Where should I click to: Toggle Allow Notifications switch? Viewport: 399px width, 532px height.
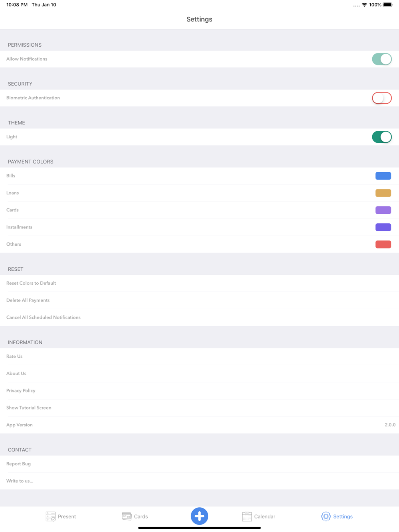coord(382,59)
